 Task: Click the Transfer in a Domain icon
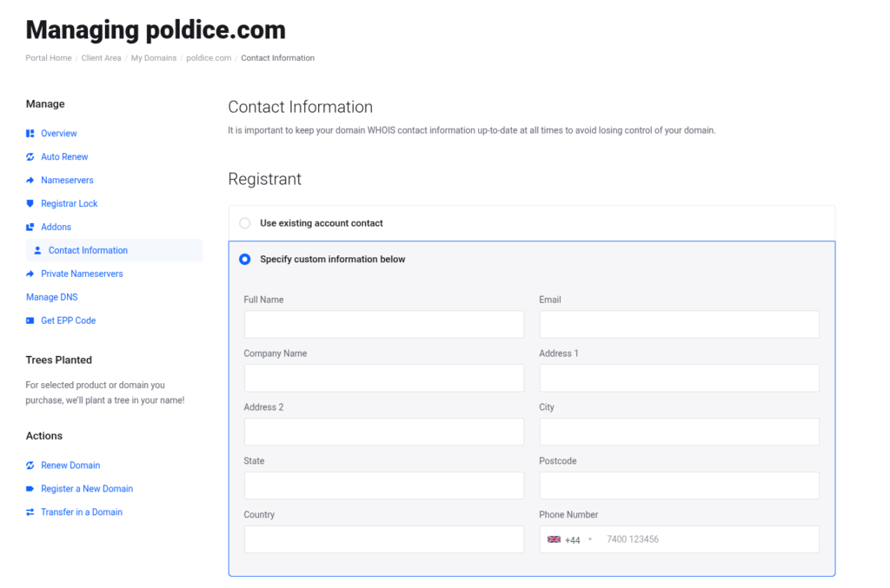pos(30,512)
